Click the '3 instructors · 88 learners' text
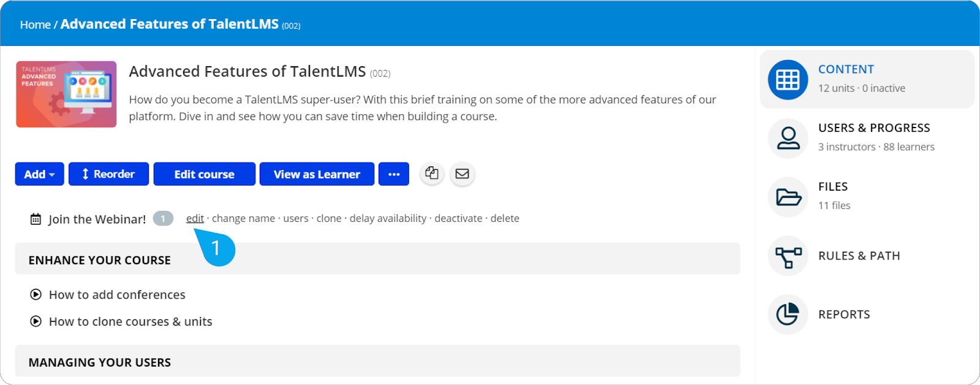The image size is (980, 385). click(876, 147)
